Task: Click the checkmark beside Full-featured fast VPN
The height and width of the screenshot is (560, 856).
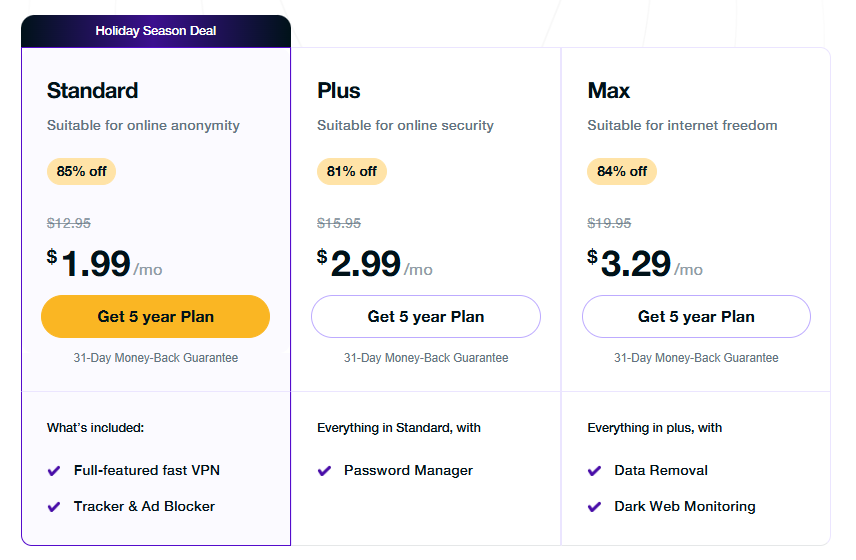Action: (54, 470)
